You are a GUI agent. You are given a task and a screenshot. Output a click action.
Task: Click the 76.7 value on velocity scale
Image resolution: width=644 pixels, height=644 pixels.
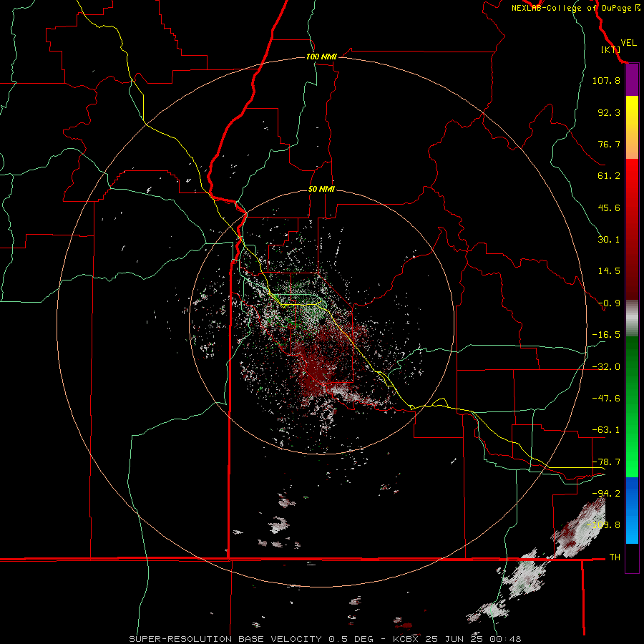(609, 144)
